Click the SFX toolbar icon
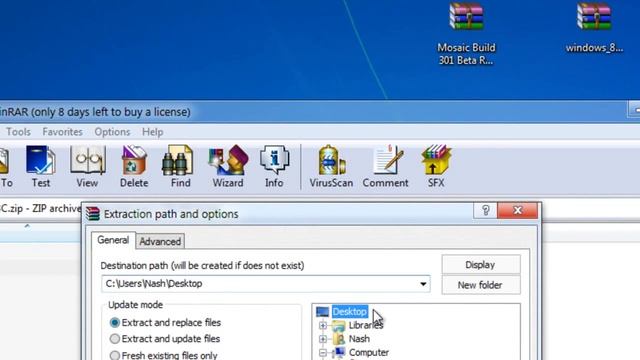The height and width of the screenshot is (360, 640). pyautogui.click(x=436, y=167)
